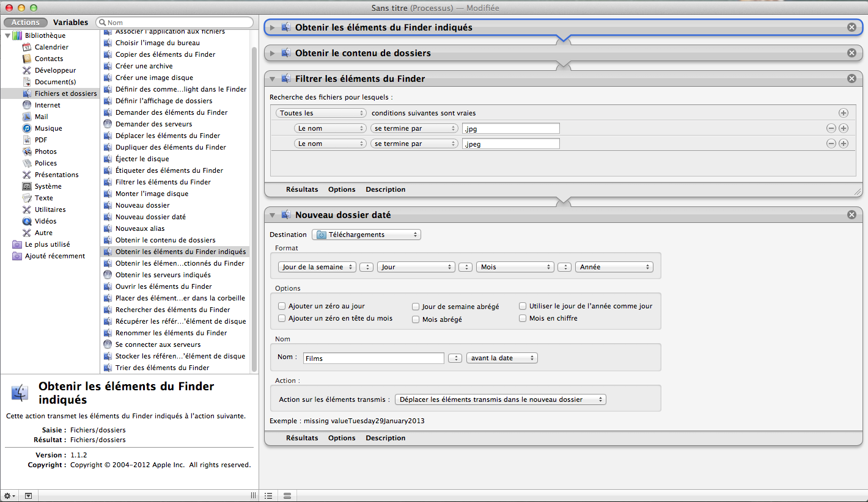Open the Destination Téléchargements dropdown
Viewport: 868px width, 502px height.
pyautogui.click(x=366, y=235)
